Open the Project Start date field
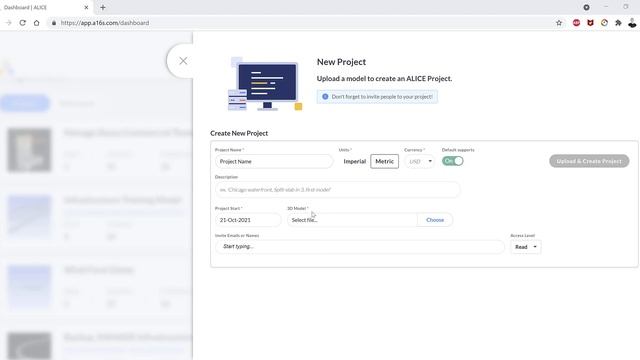 pyautogui.click(x=248, y=220)
